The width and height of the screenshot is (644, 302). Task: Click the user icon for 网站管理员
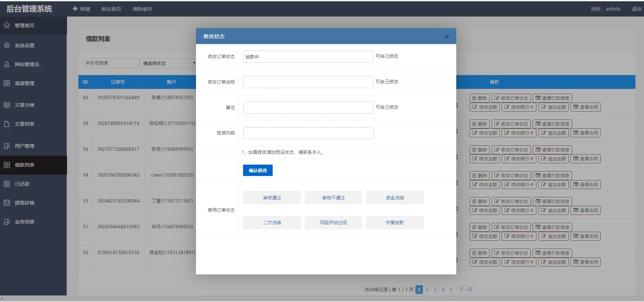7,64
